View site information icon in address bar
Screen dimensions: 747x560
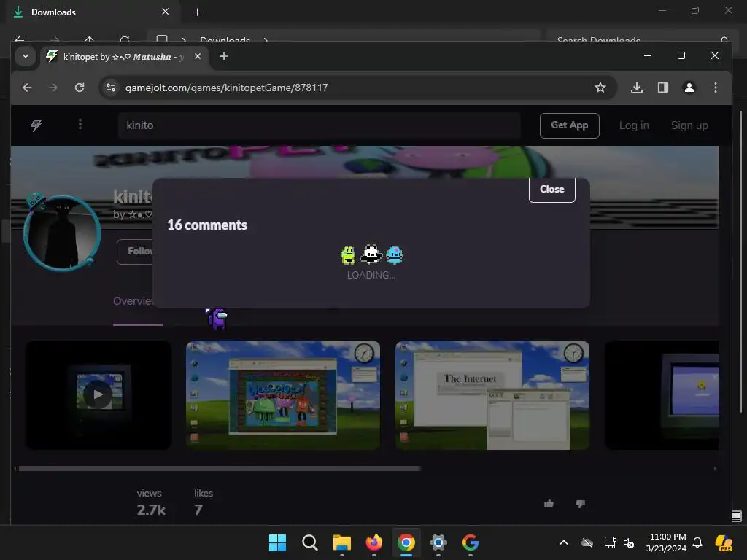pyautogui.click(x=111, y=87)
